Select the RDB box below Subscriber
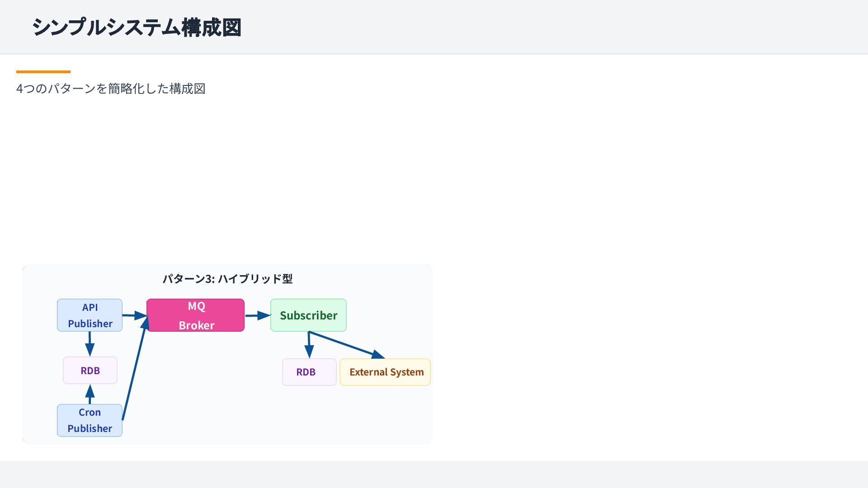The image size is (868, 488). [309, 372]
